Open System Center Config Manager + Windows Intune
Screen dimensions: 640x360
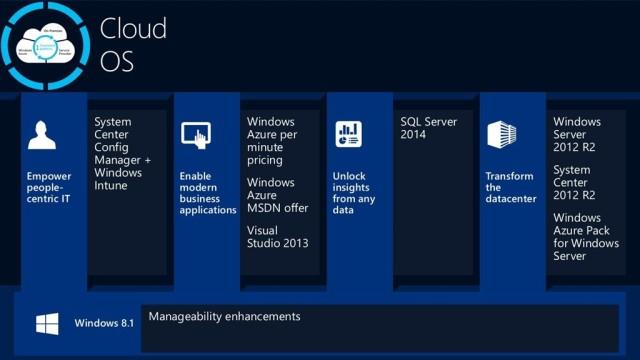coord(122,153)
